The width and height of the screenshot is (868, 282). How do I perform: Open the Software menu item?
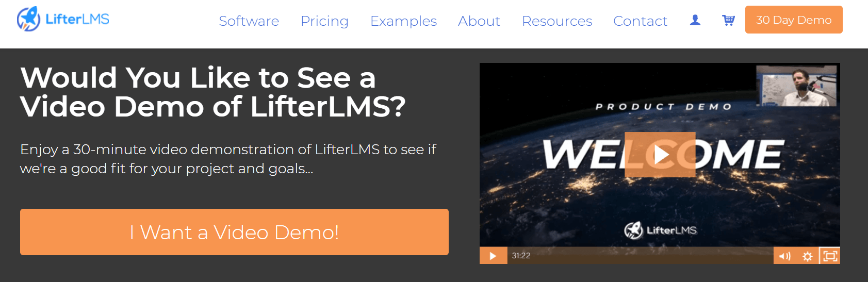(x=249, y=21)
